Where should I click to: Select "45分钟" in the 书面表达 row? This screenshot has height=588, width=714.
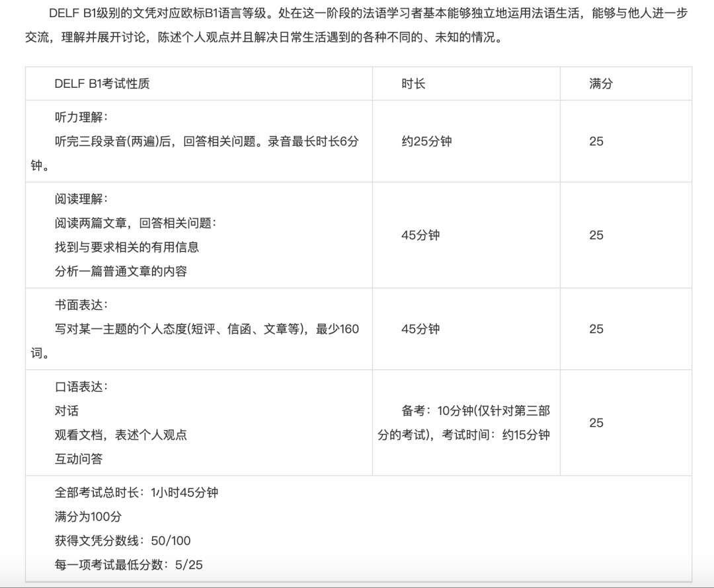(x=420, y=330)
